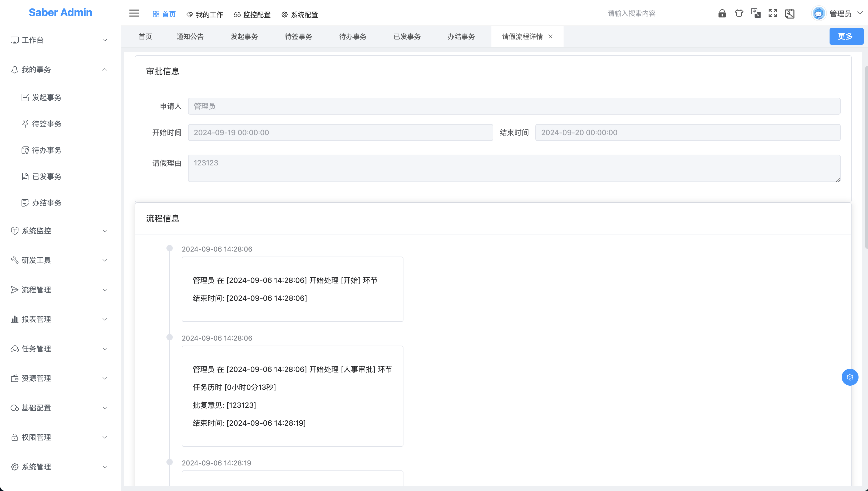Click the 报表管理 bar chart icon

[14, 319]
